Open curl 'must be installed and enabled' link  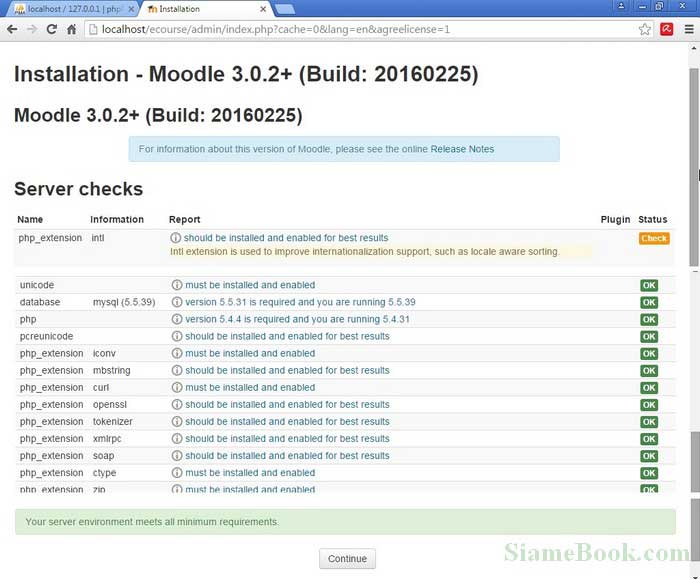[250, 388]
